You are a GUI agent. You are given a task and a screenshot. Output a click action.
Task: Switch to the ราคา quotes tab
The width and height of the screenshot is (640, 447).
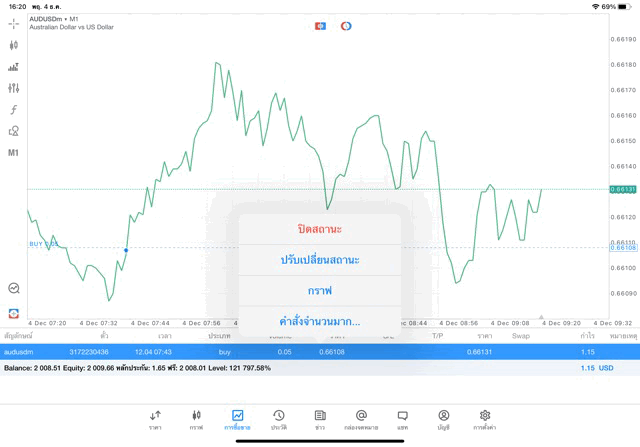[155, 419]
